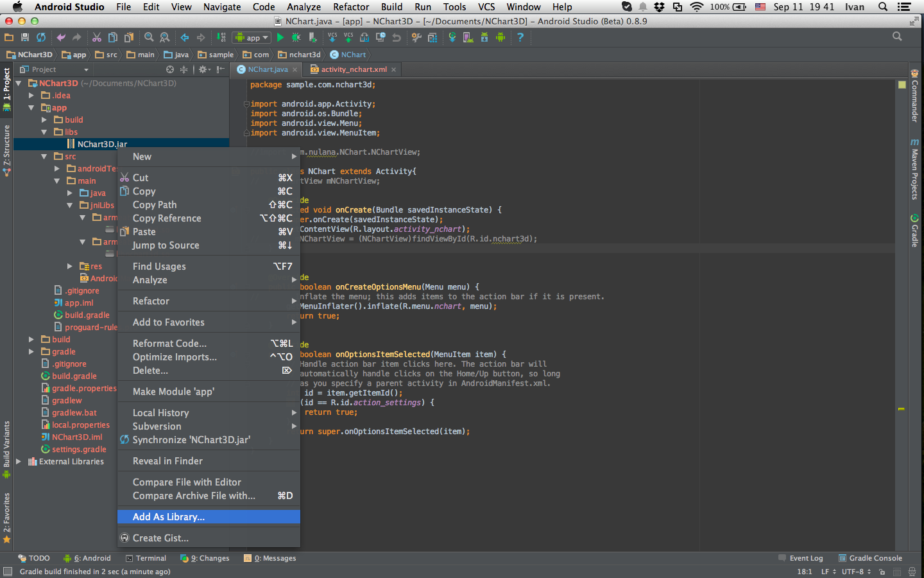Toggle the Event Log tool window

tap(800, 559)
